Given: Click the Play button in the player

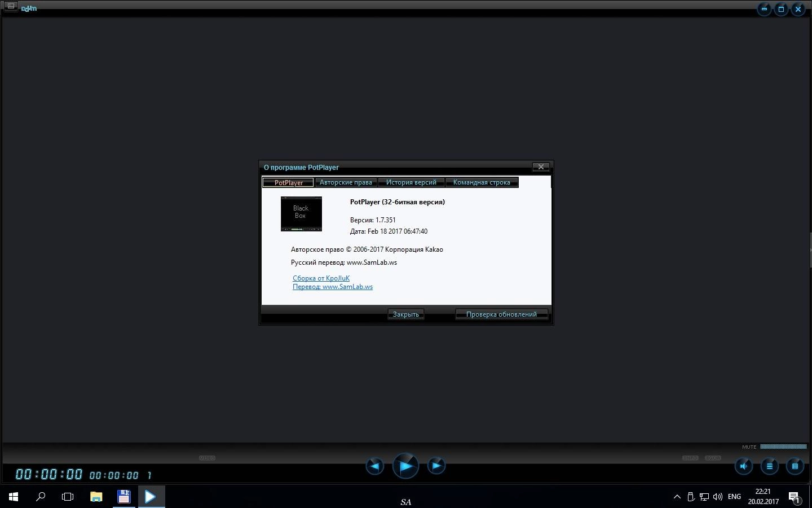Looking at the screenshot, I should point(405,466).
